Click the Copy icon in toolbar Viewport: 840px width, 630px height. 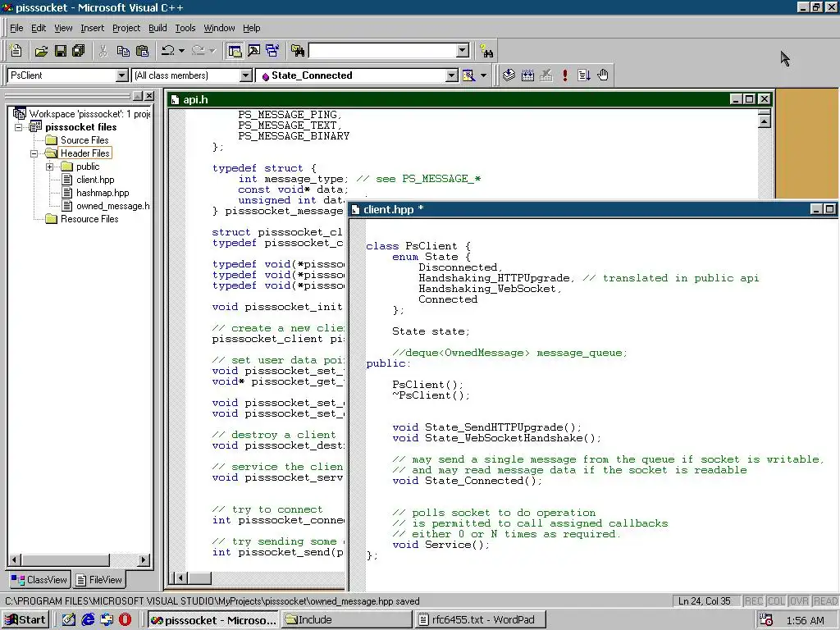click(123, 51)
